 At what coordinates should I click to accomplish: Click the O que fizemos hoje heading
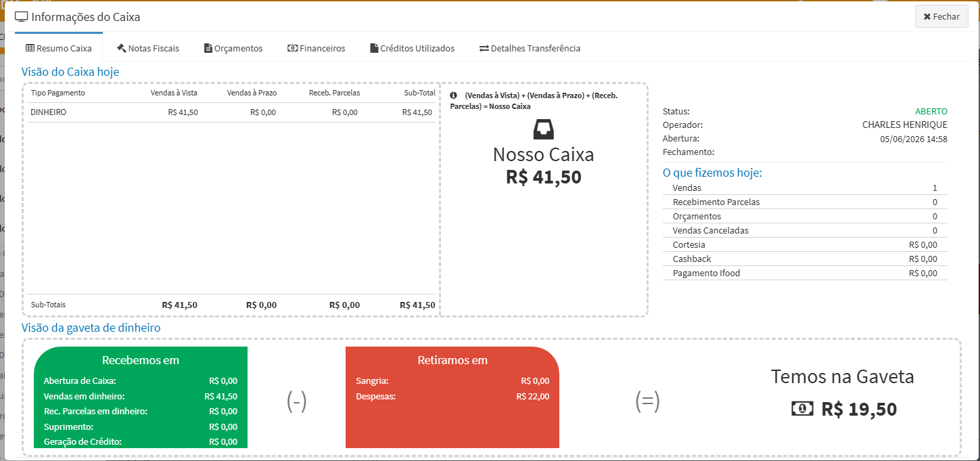tap(712, 173)
